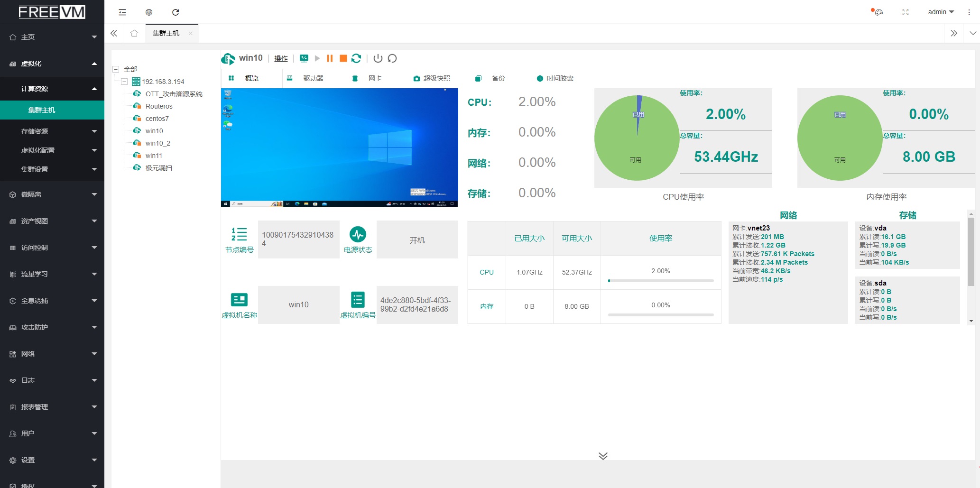
Task: Click the win10 desktop preview thumbnail
Action: [x=339, y=147]
